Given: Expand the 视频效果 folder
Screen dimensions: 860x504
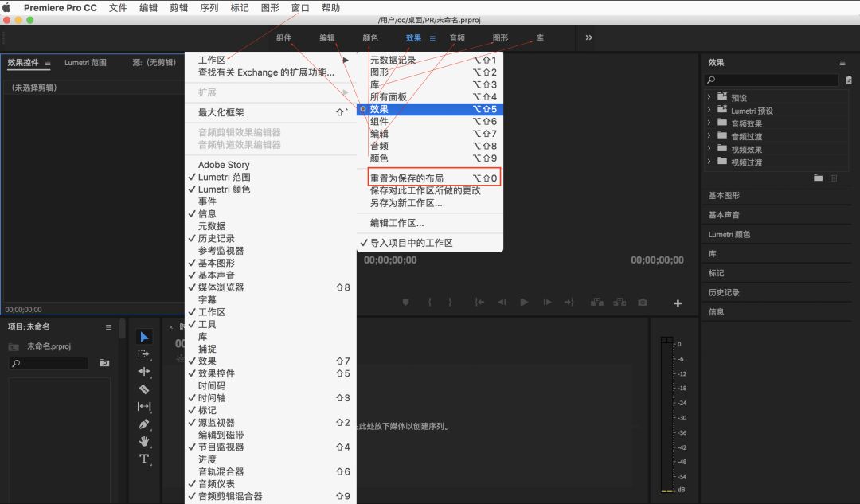Looking at the screenshot, I should pyautogui.click(x=709, y=148).
